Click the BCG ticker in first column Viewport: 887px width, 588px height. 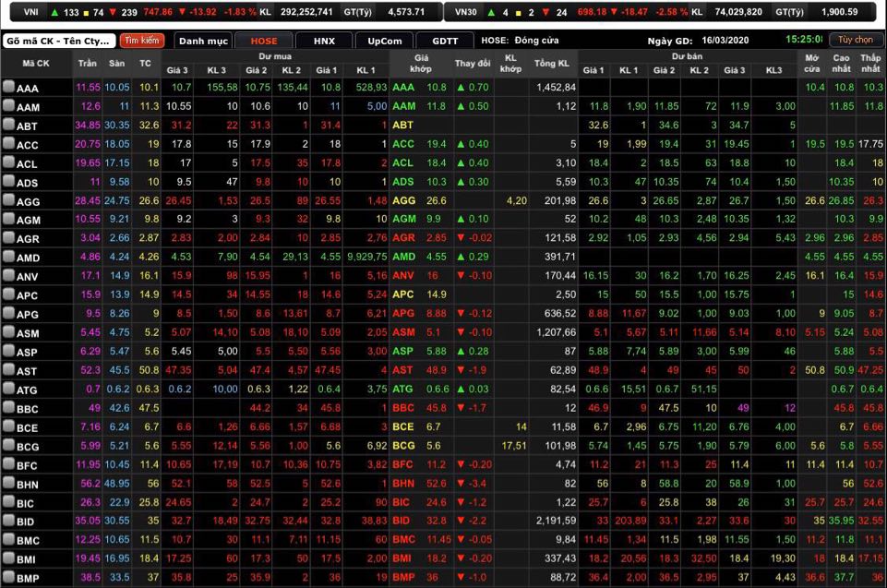28,447
